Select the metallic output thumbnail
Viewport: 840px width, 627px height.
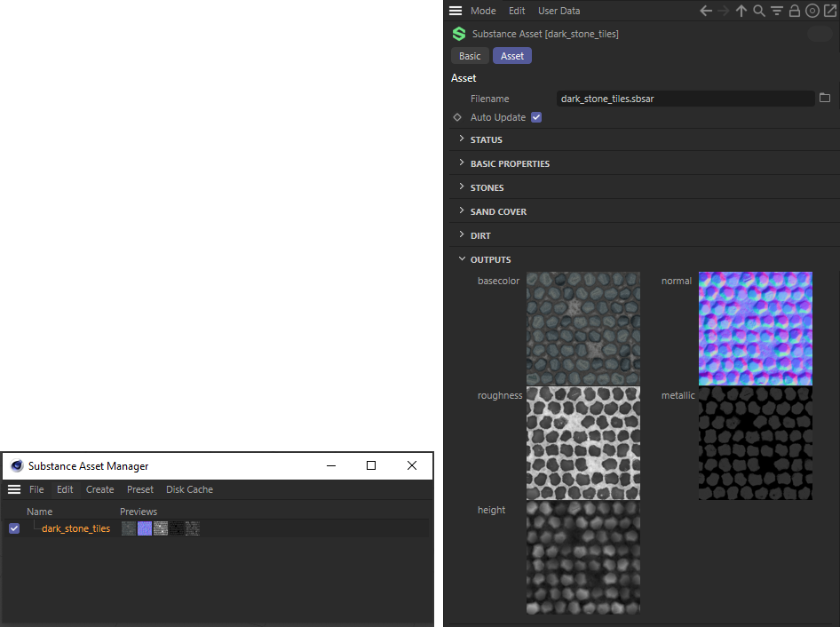click(756, 443)
